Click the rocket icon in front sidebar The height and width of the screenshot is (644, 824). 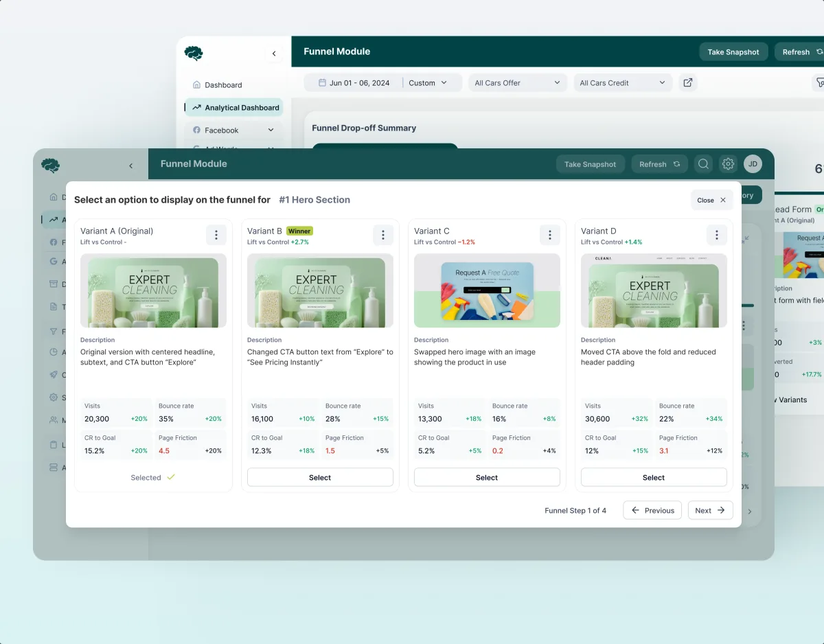54,375
